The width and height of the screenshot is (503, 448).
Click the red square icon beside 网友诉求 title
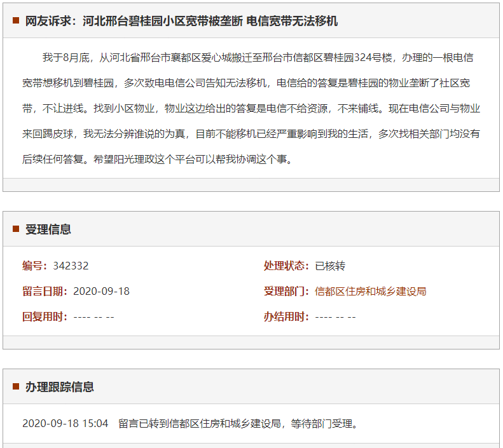[16, 21]
